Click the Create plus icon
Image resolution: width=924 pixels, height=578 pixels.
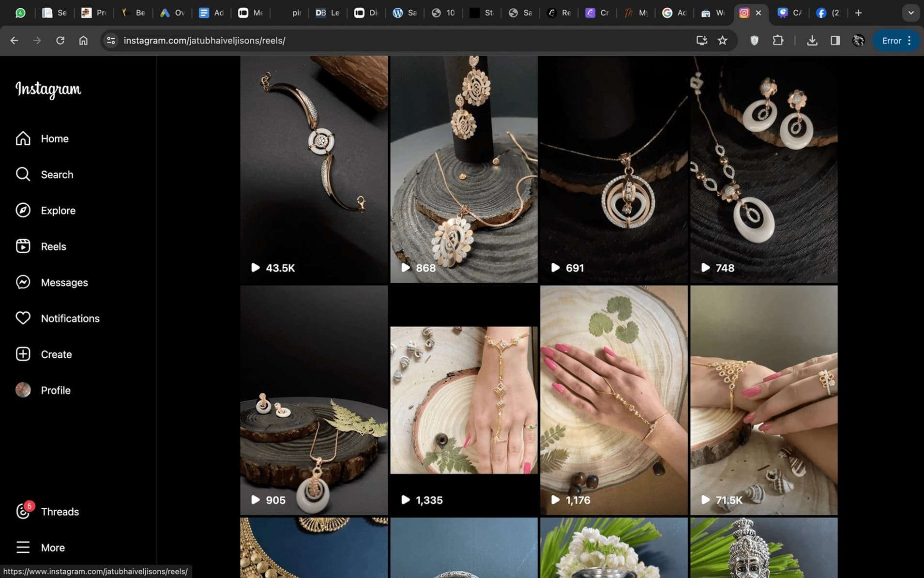click(x=23, y=354)
